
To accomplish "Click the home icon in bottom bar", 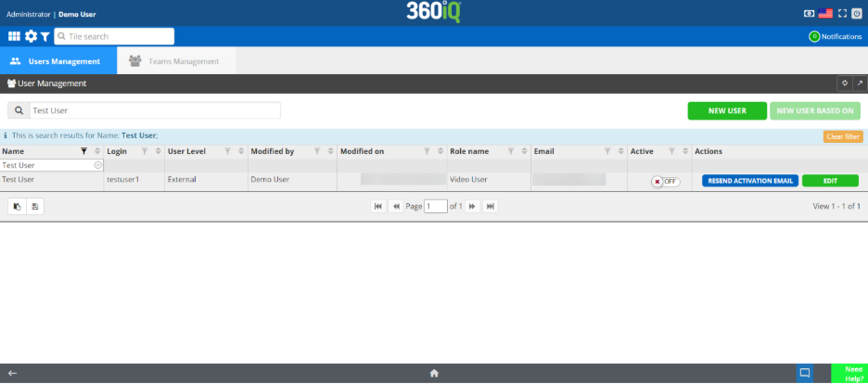I will coord(433,373).
